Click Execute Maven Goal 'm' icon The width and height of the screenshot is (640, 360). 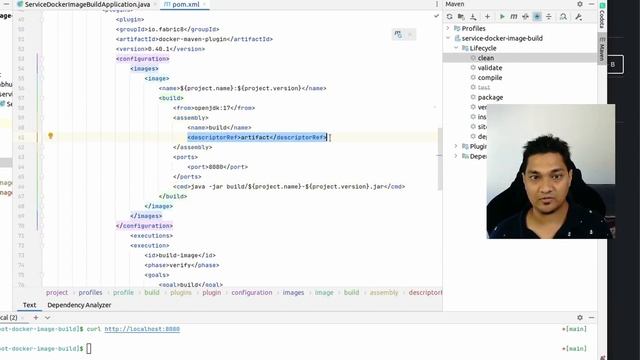pos(514,17)
